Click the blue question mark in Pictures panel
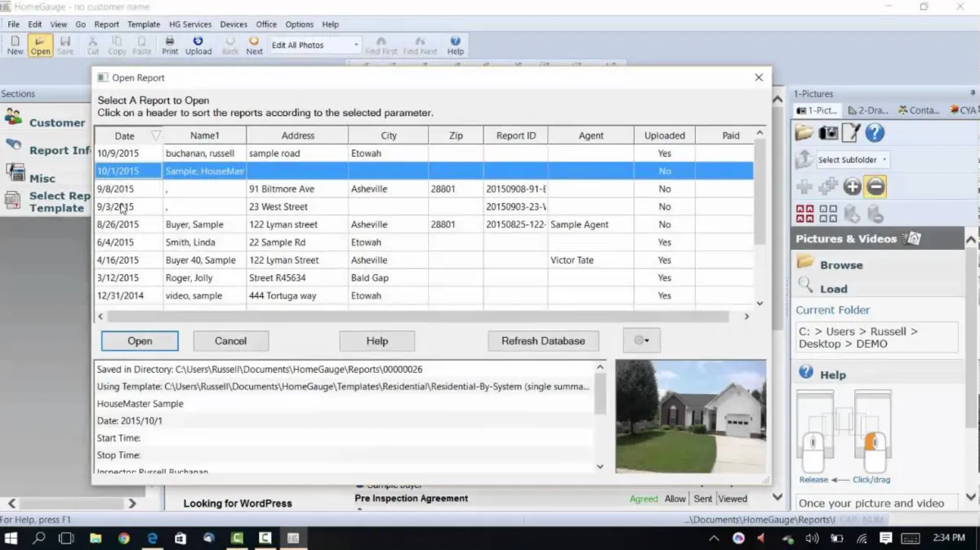This screenshot has width=980, height=550. tap(875, 133)
